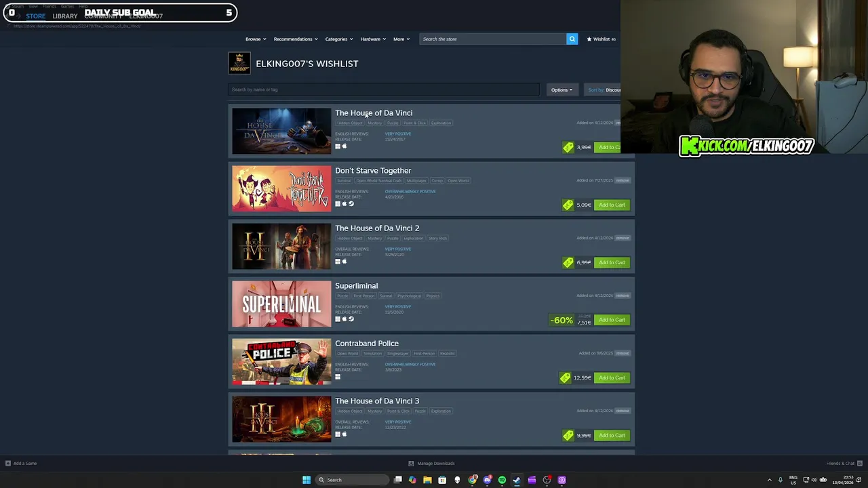Open the wishlist Options dropdown
The height and width of the screenshot is (488, 868).
click(561, 89)
